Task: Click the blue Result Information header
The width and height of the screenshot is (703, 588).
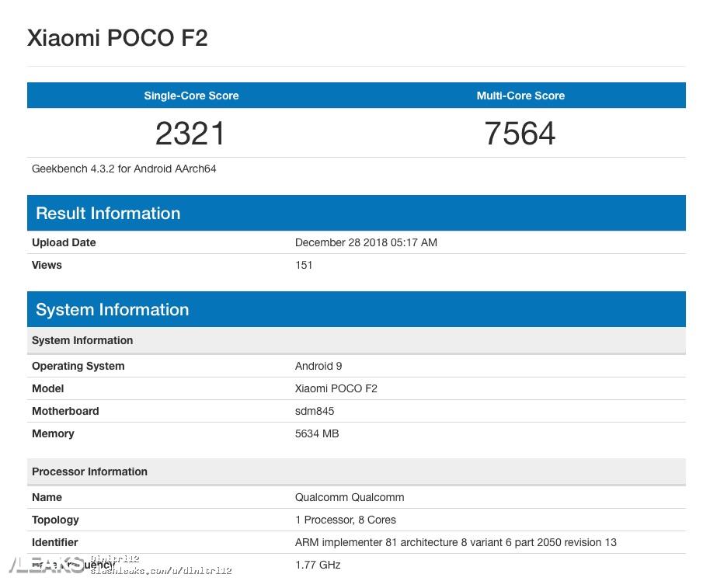Action: click(x=356, y=213)
